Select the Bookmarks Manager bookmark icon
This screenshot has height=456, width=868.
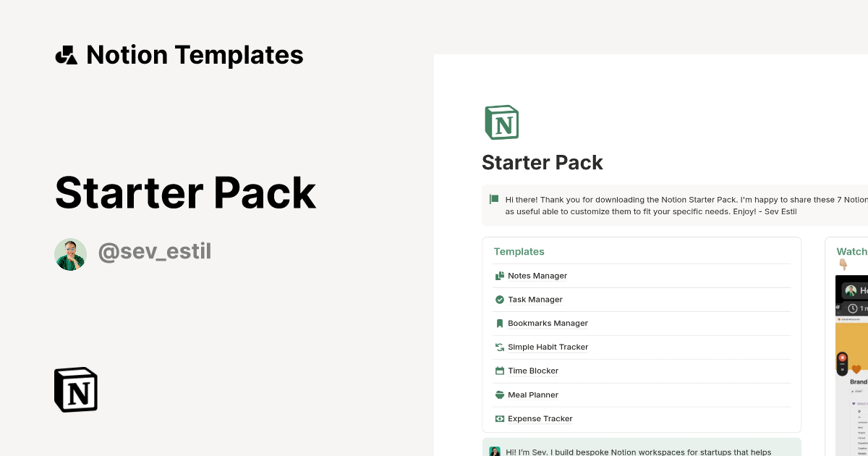pyautogui.click(x=499, y=323)
